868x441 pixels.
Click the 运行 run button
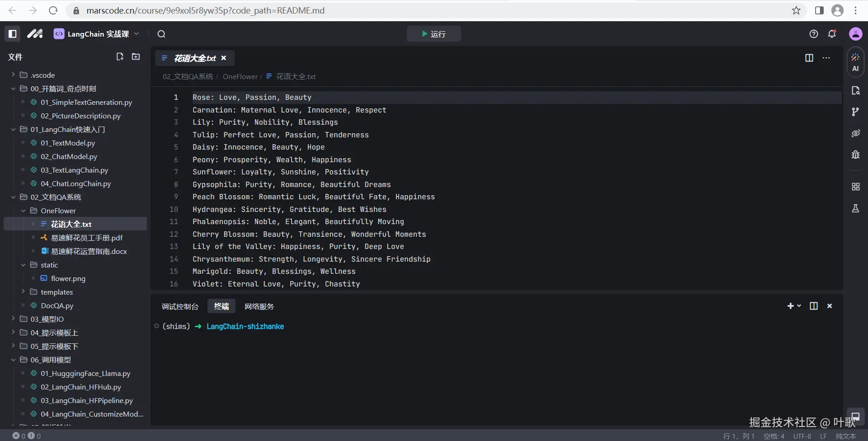point(434,34)
